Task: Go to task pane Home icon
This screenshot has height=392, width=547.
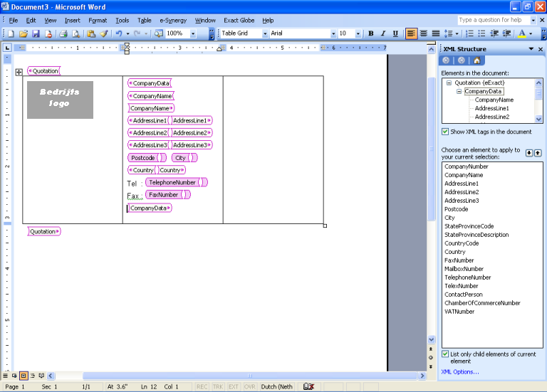Action: coord(476,60)
